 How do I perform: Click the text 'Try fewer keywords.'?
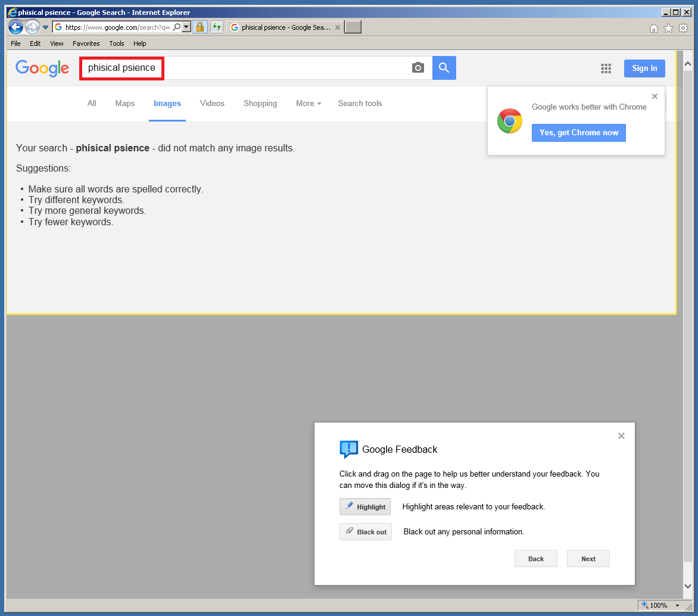(x=71, y=222)
